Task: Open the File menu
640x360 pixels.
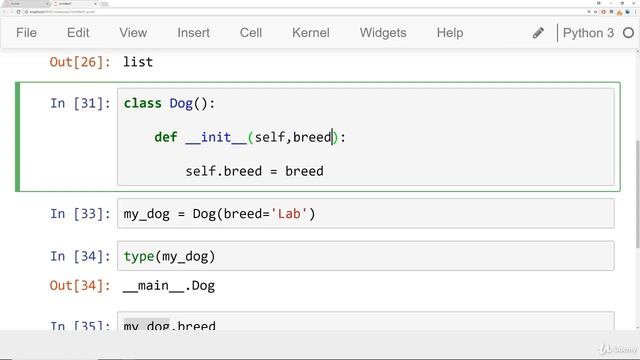Action: (x=27, y=33)
